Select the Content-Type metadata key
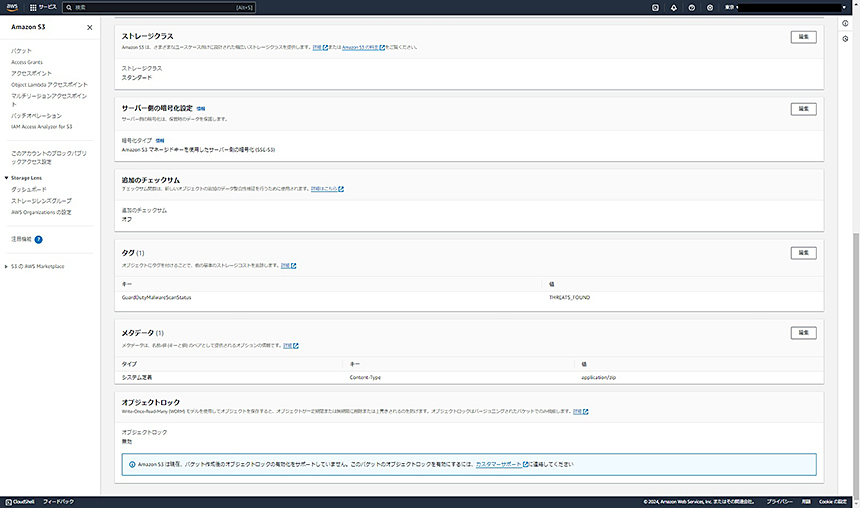This screenshot has width=860, height=508. pos(365,377)
